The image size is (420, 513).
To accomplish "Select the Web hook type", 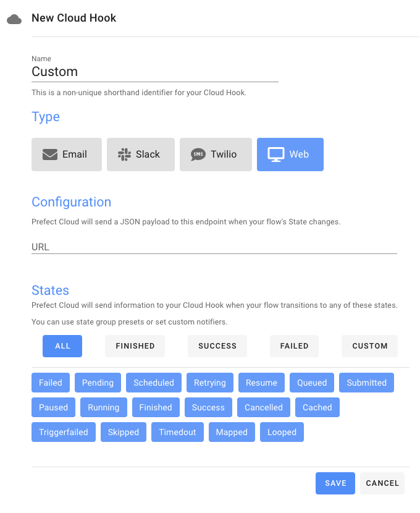I will tap(290, 155).
